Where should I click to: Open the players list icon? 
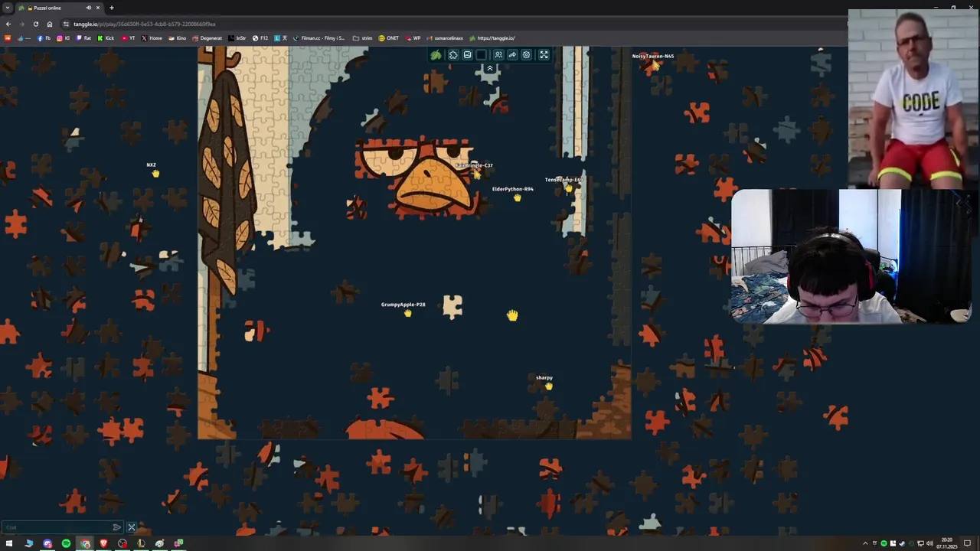[x=498, y=55]
